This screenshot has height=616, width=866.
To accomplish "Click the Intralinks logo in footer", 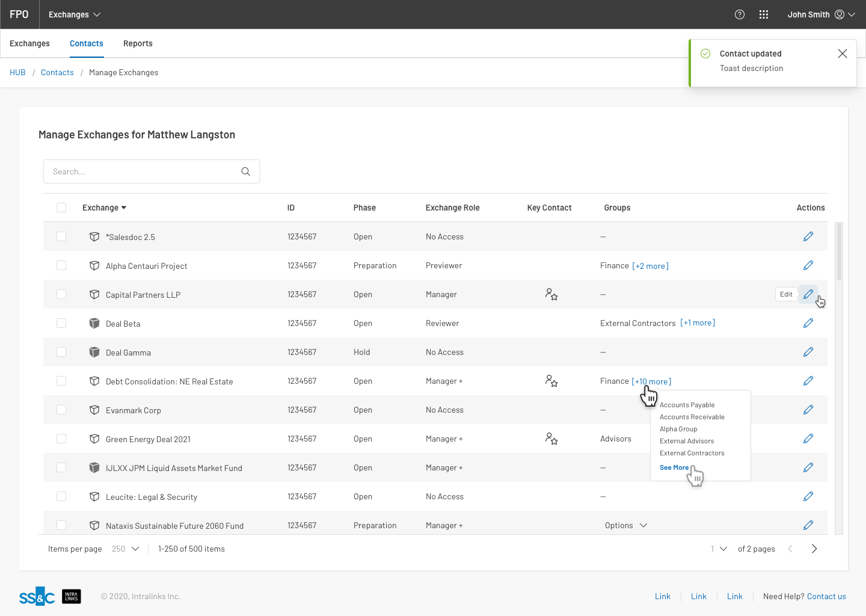I will [x=72, y=596].
